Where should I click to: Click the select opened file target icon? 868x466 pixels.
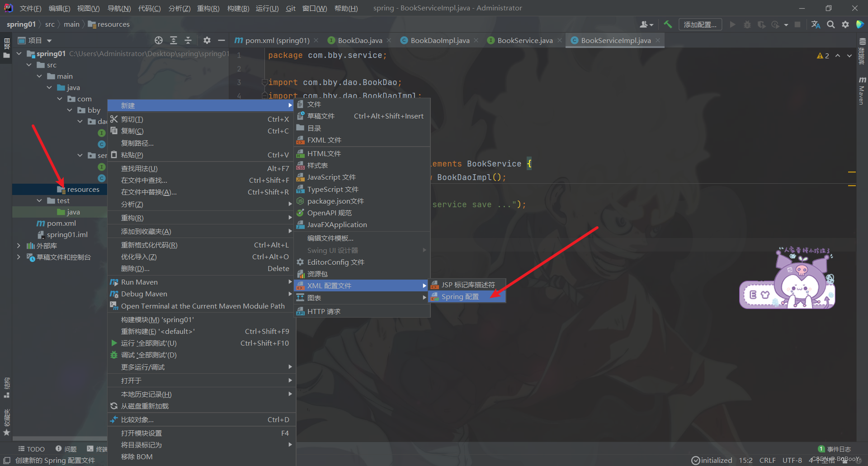pos(159,40)
